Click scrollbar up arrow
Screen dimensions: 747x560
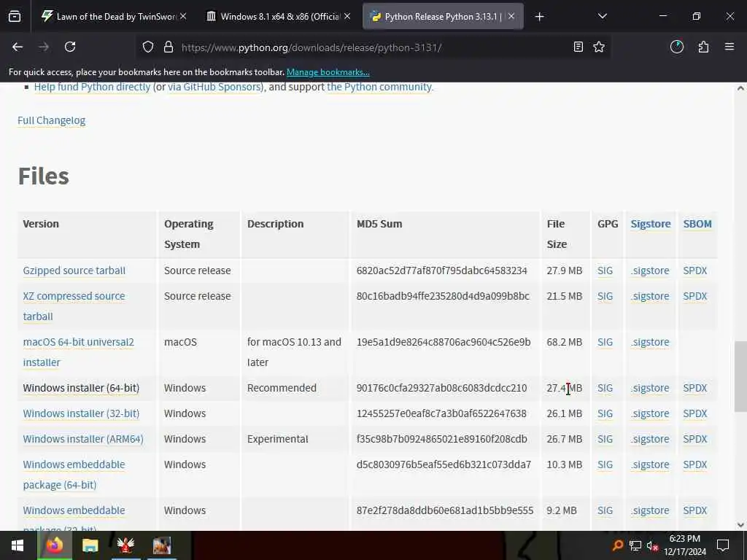740,88
